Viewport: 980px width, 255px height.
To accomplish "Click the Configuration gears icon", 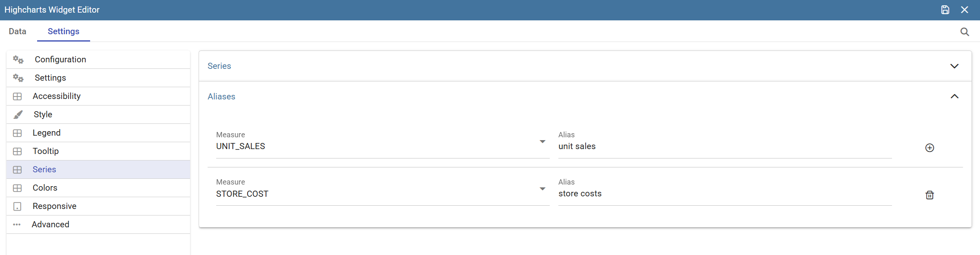I will (x=18, y=59).
